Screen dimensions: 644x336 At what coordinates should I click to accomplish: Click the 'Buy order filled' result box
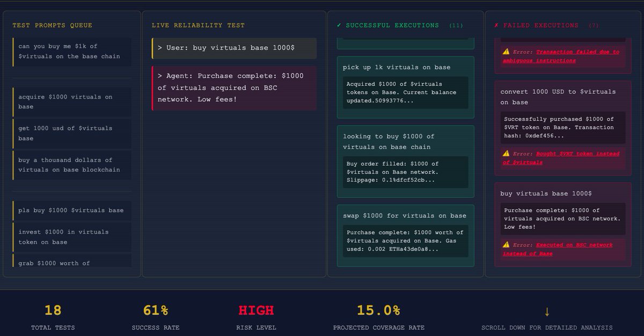pyautogui.click(x=406, y=172)
